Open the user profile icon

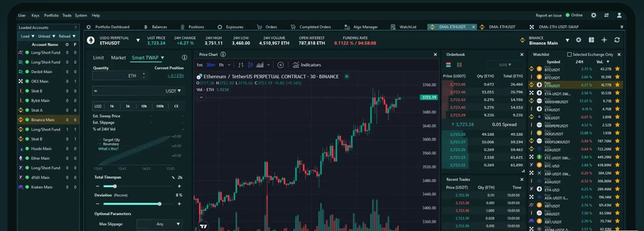click(x=619, y=15)
